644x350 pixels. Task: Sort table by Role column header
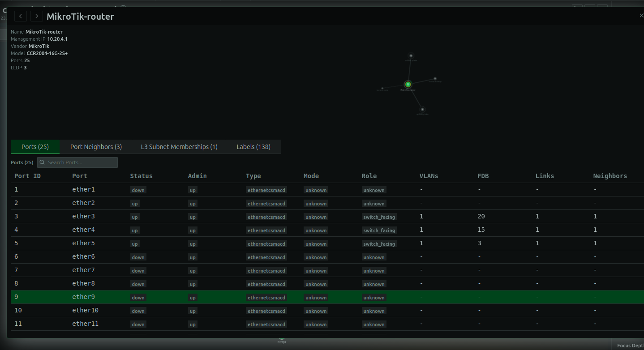(369, 176)
